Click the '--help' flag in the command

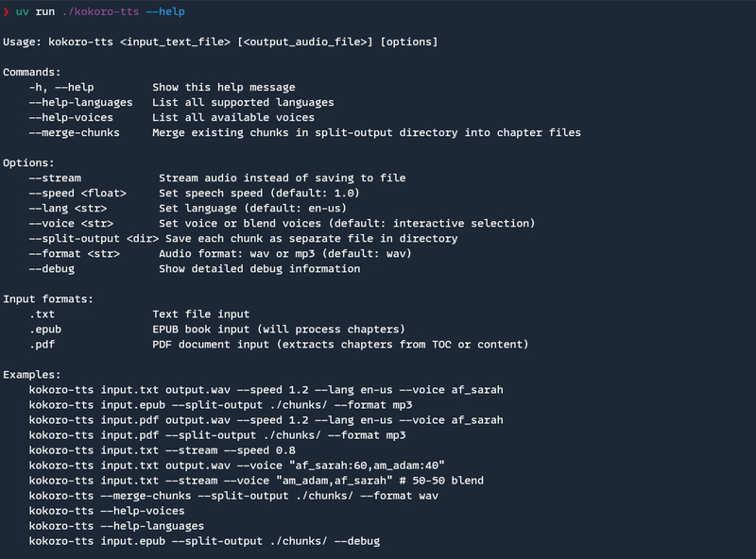tap(164, 11)
